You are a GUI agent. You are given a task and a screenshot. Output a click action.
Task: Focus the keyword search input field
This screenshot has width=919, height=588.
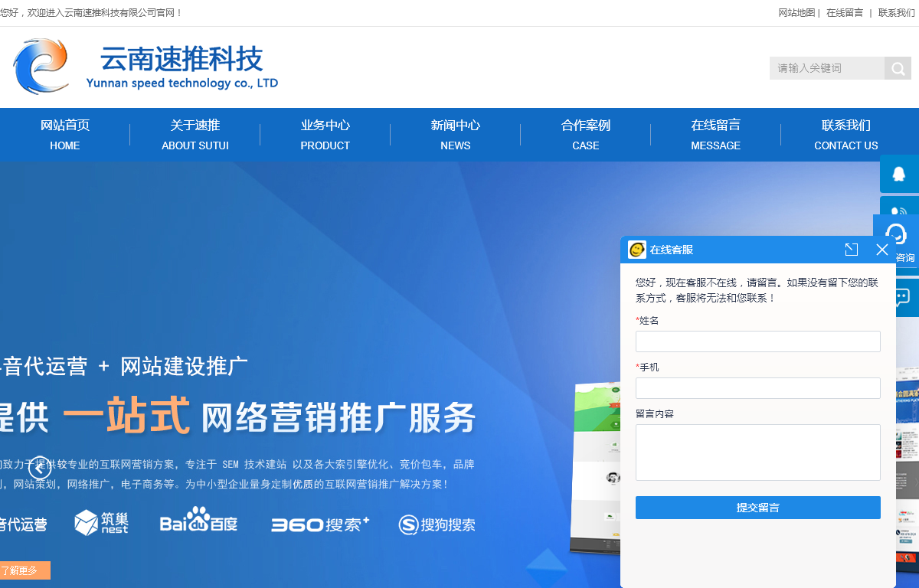(x=827, y=68)
